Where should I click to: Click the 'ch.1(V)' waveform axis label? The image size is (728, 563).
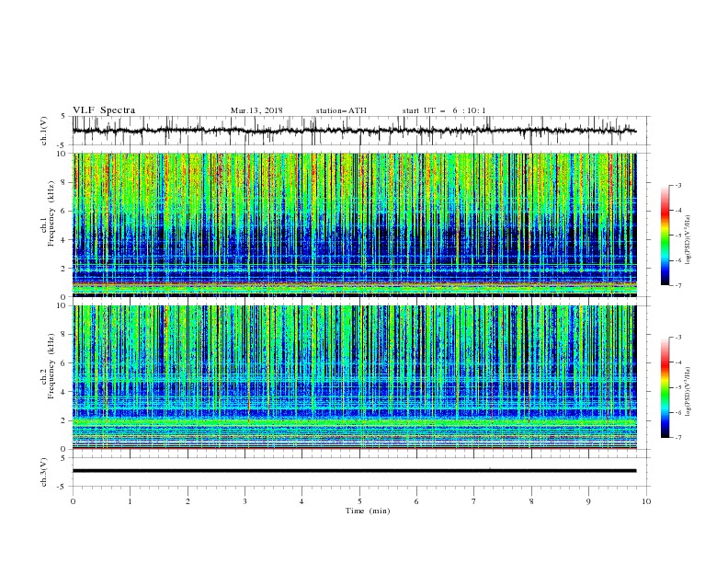(x=44, y=131)
